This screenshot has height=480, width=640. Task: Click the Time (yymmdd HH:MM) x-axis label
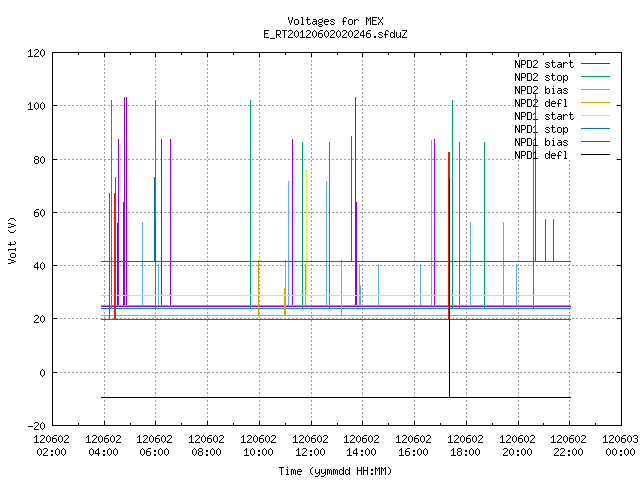335,471
